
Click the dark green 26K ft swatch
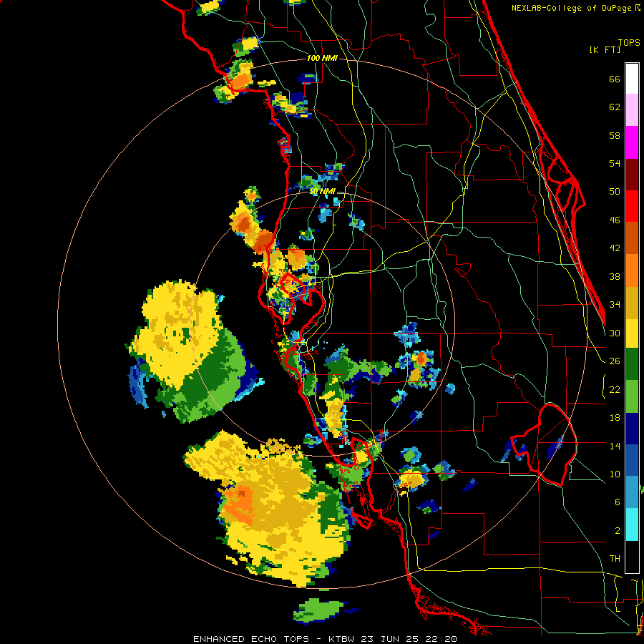click(632, 364)
